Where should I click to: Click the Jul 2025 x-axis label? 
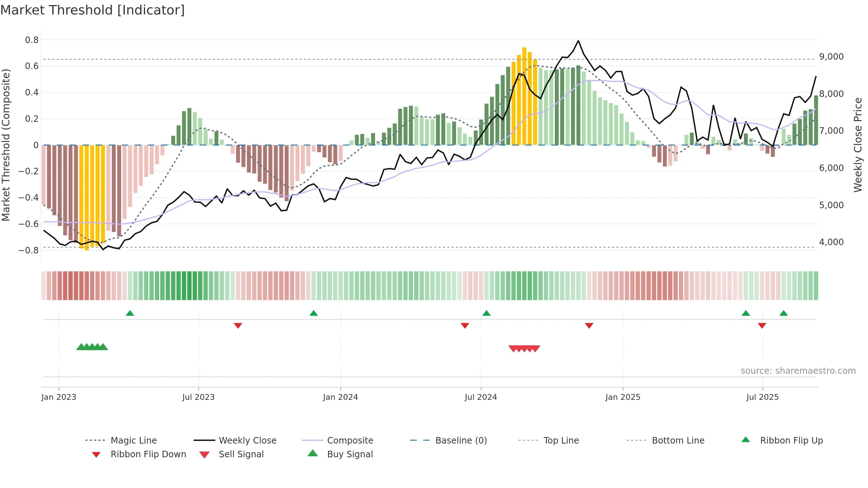(763, 397)
